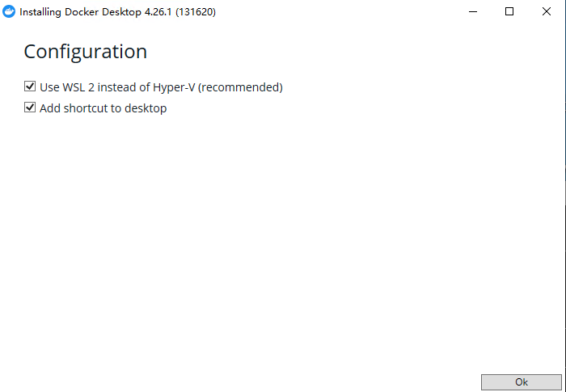Viewport: 566px width, 392px height.
Task: Click the build number "(131620)" in title
Action: coord(196,12)
